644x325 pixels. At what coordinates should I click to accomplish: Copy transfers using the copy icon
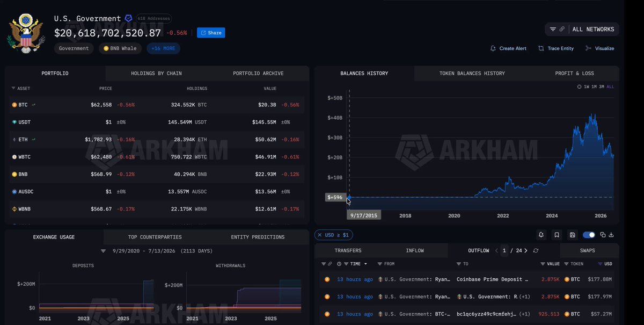coord(603,235)
